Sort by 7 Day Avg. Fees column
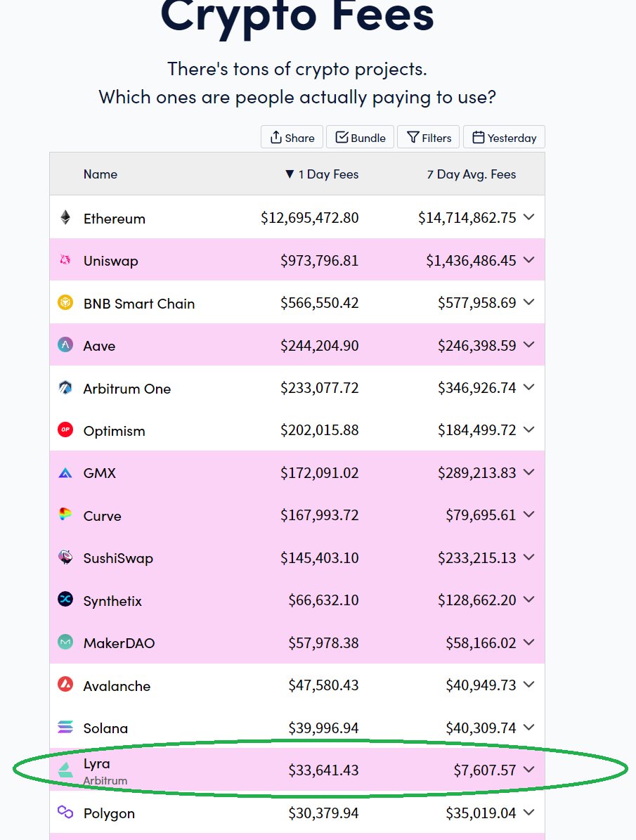The width and height of the screenshot is (636, 840). 472,174
